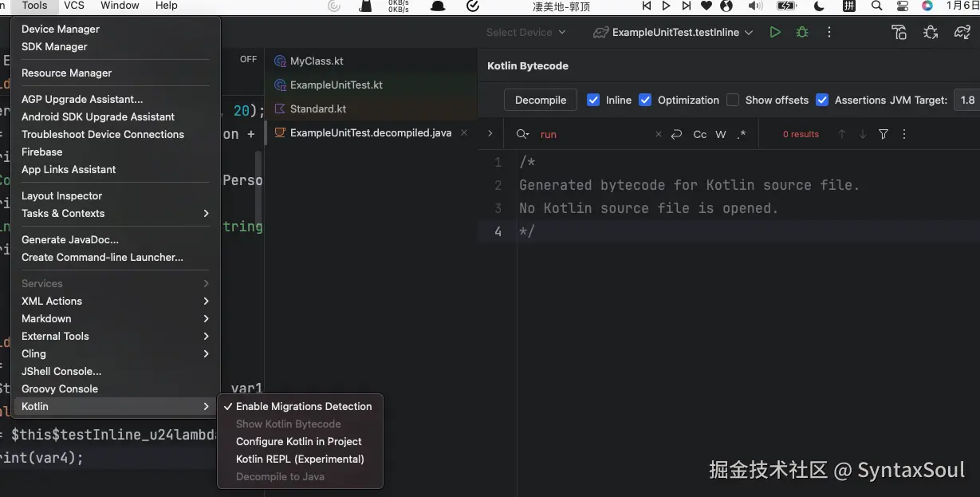Open the Help menu
980x497 pixels.
click(167, 6)
